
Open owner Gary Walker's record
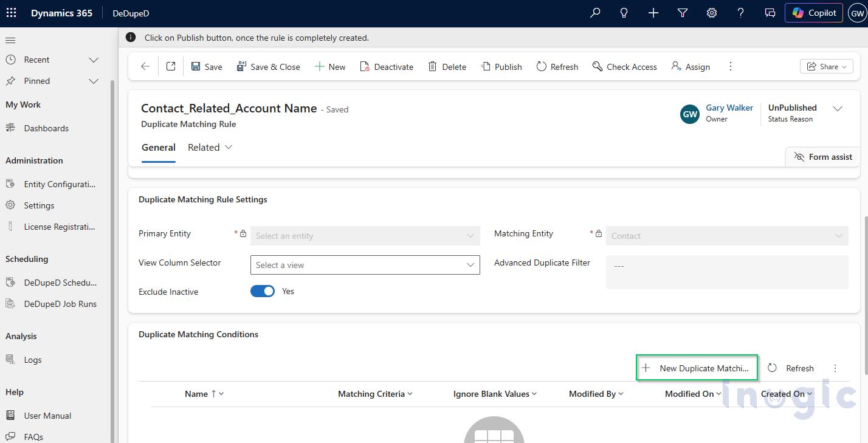coord(729,108)
